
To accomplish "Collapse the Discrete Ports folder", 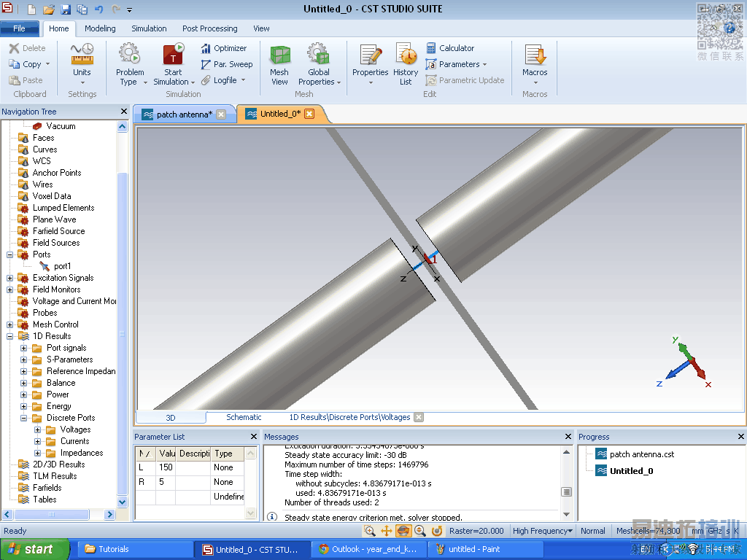I will [x=23, y=418].
